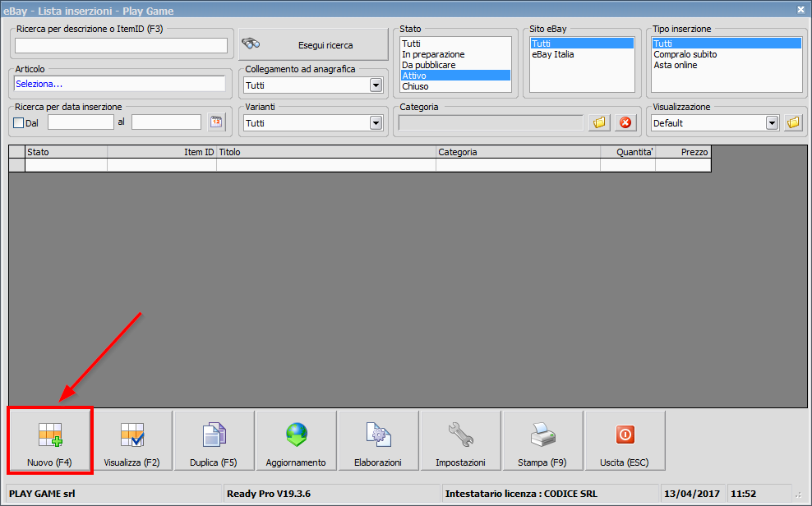Sort by Item ID column header

tap(162, 152)
